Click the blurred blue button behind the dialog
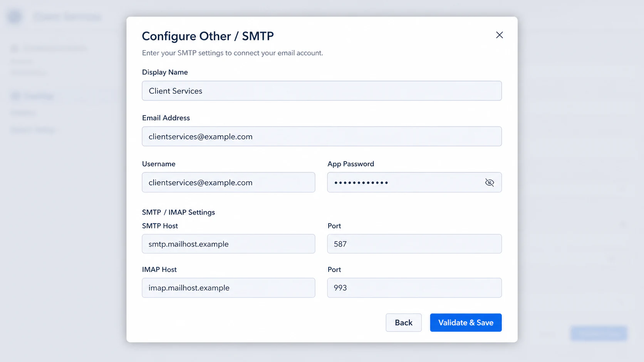This screenshot has height=362, width=644. point(599,333)
